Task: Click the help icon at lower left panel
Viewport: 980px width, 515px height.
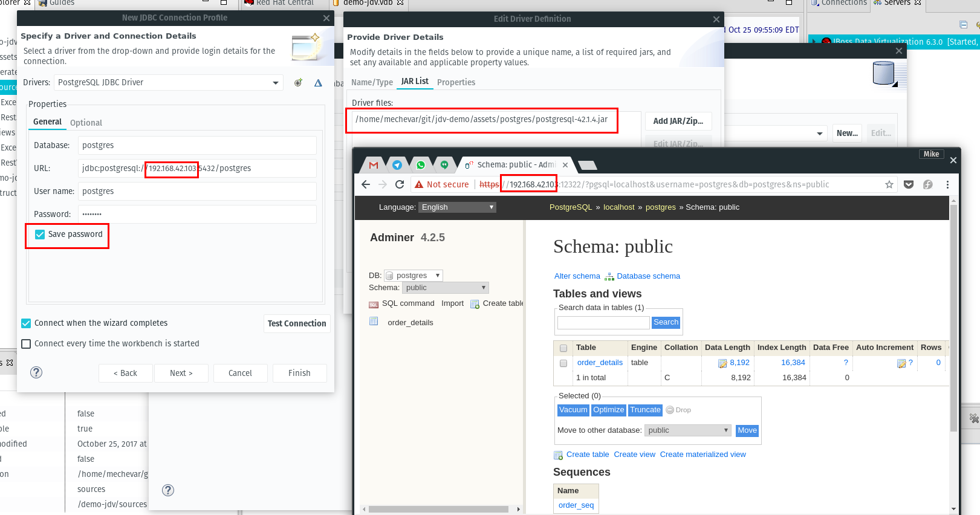Action: [x=168, y=490]
